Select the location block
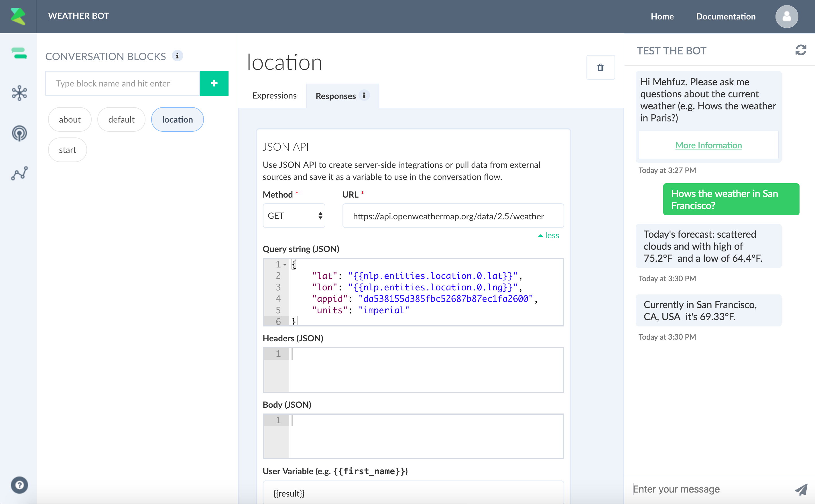This screenshot has height=504, width=815. point(177,119)
